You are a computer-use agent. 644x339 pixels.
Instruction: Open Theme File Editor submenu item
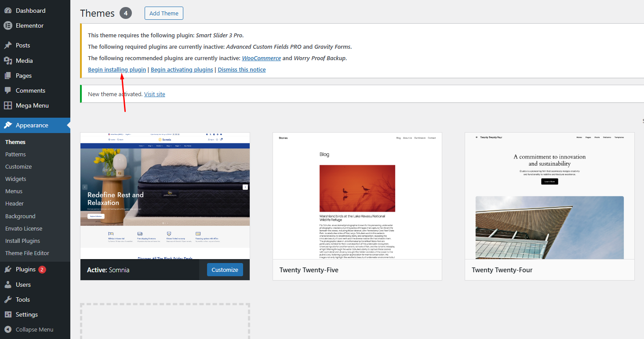pos(27,253)
